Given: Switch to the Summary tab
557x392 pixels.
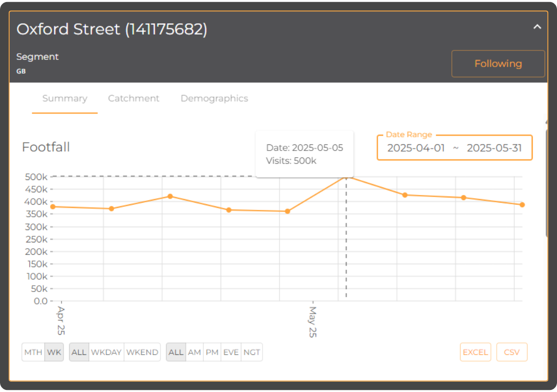Looking at the screenshot, I should click(x=64, y=99).
